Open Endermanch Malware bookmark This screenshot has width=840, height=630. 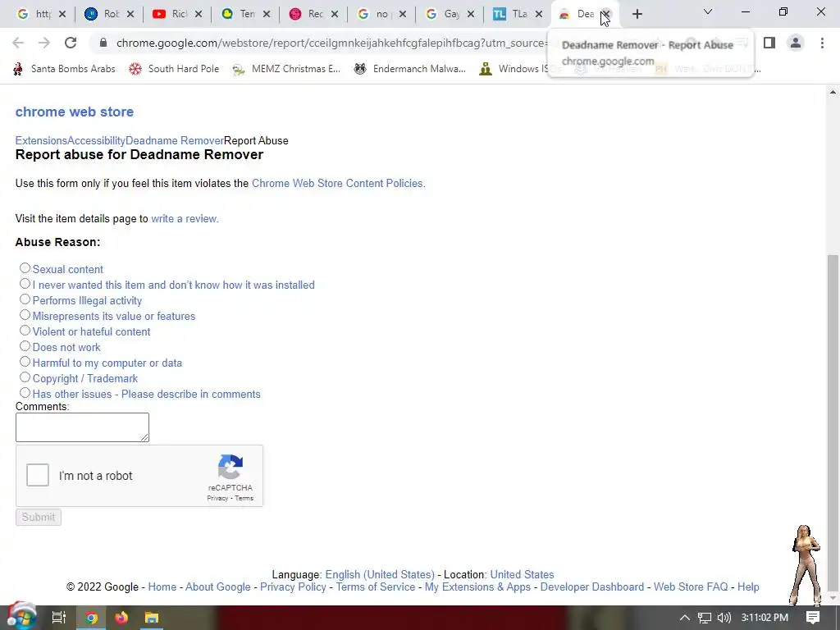point(410,69)
